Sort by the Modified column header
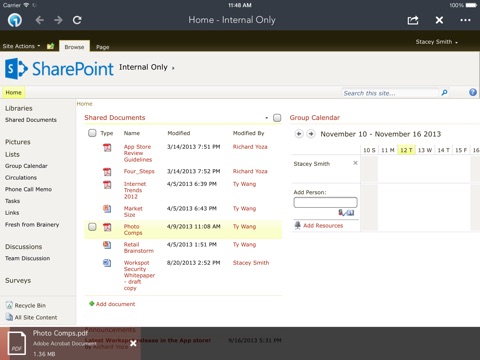The width and height of the screenshot is (480, 360). point(179,133)
